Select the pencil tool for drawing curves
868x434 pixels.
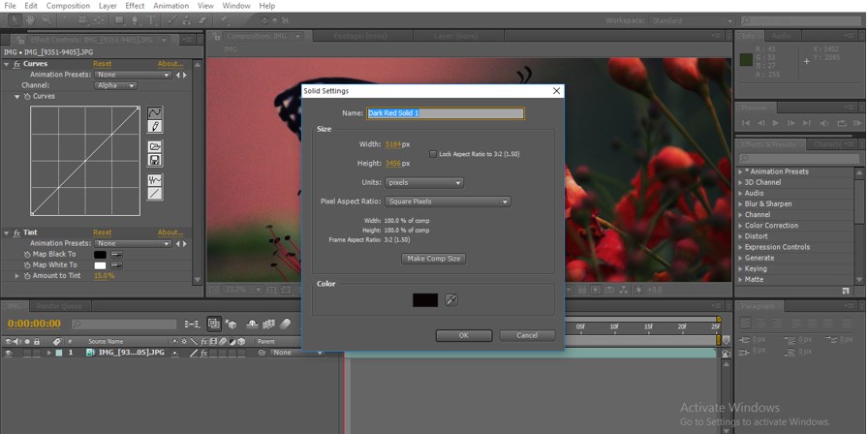pos(155,127)
